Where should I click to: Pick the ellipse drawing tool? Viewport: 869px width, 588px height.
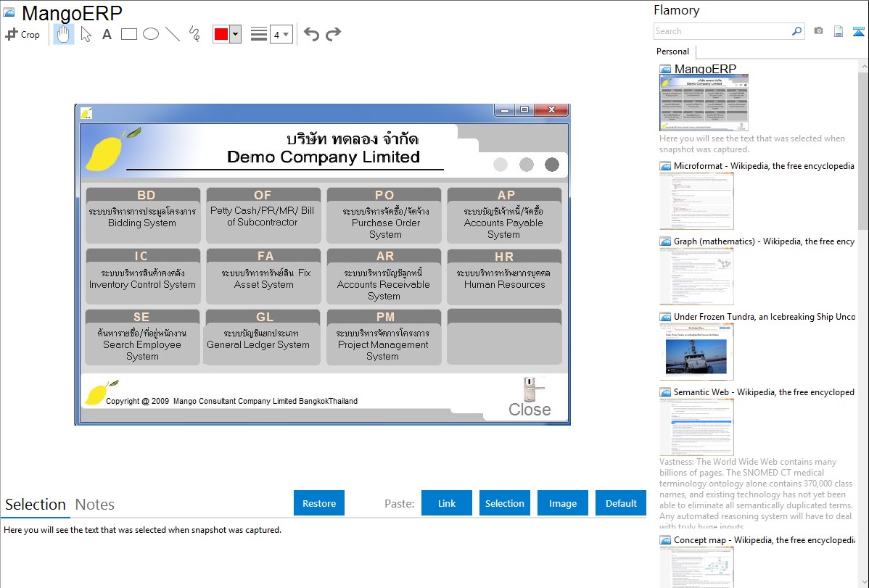pos(151,34)
